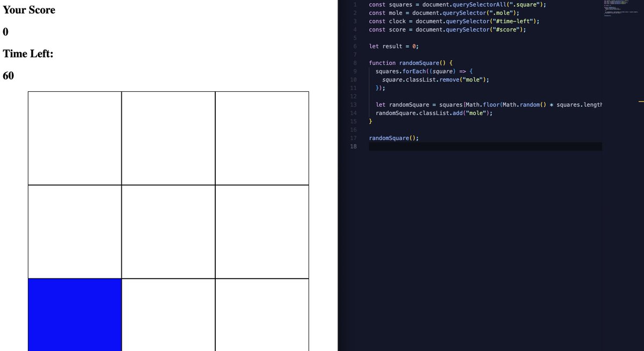The height and width of the screenshot is (351, 644).
Task: Place cursor on "const score" code line
Action: click(x=448, y=30)
